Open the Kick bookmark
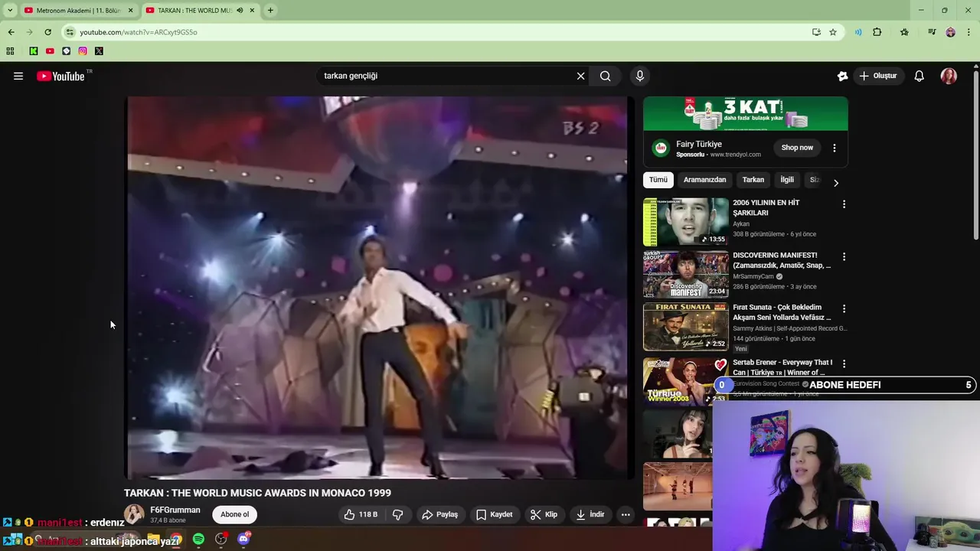The image size is (980, 551). click(34, 51)
